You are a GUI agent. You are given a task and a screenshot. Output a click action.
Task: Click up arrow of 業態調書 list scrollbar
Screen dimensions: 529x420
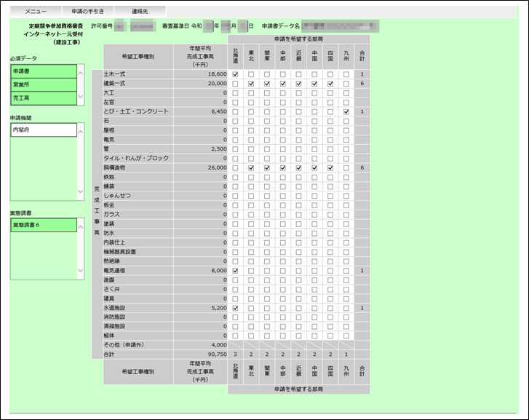pos(81,226)
